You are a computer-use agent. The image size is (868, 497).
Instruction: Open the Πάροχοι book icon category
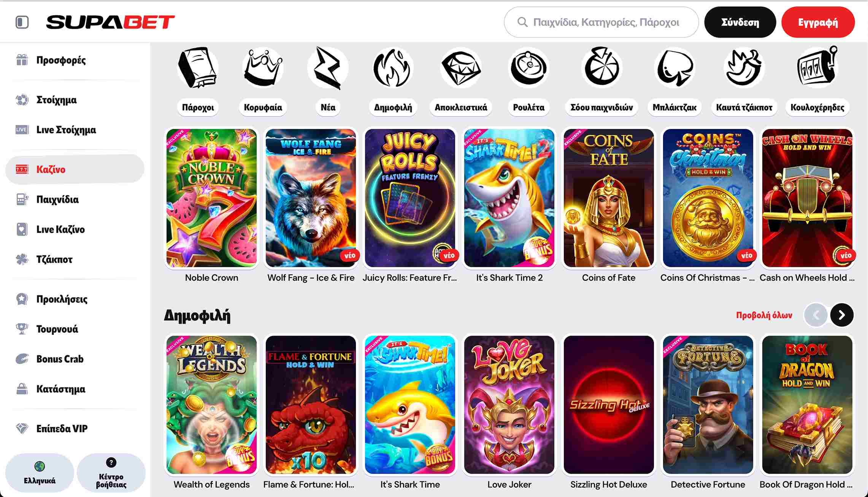[x=198, y=68]
